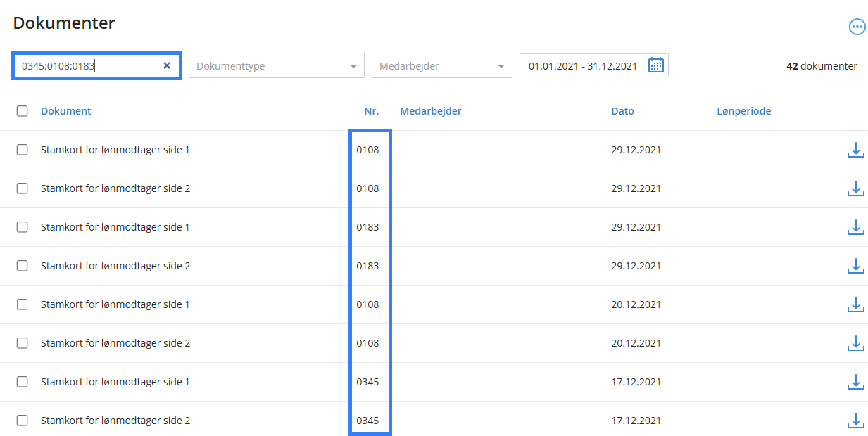Screen dimensions: 868x436
Task: Click the Nr. column header
Action: click(371, 111)
